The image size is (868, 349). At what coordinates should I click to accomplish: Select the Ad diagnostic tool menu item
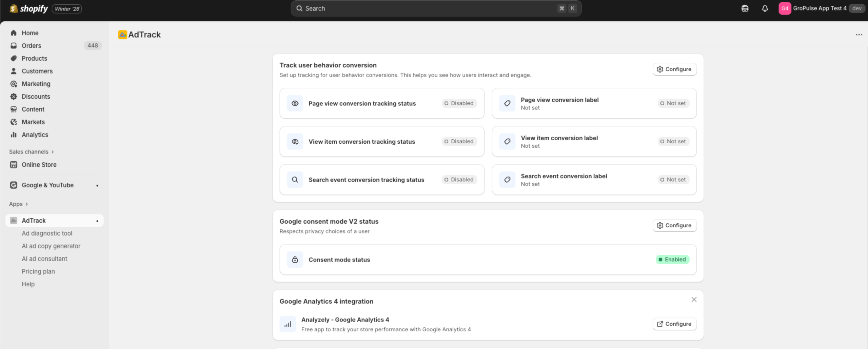pyautogui.click(x=47, y=233)
